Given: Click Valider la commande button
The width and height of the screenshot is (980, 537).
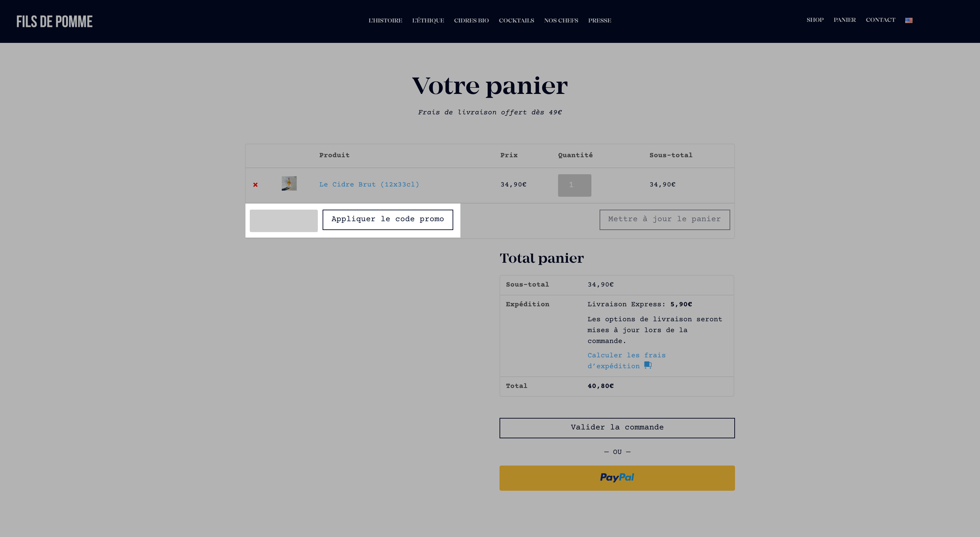Looking at the screenshot, I should coord(617,428).
